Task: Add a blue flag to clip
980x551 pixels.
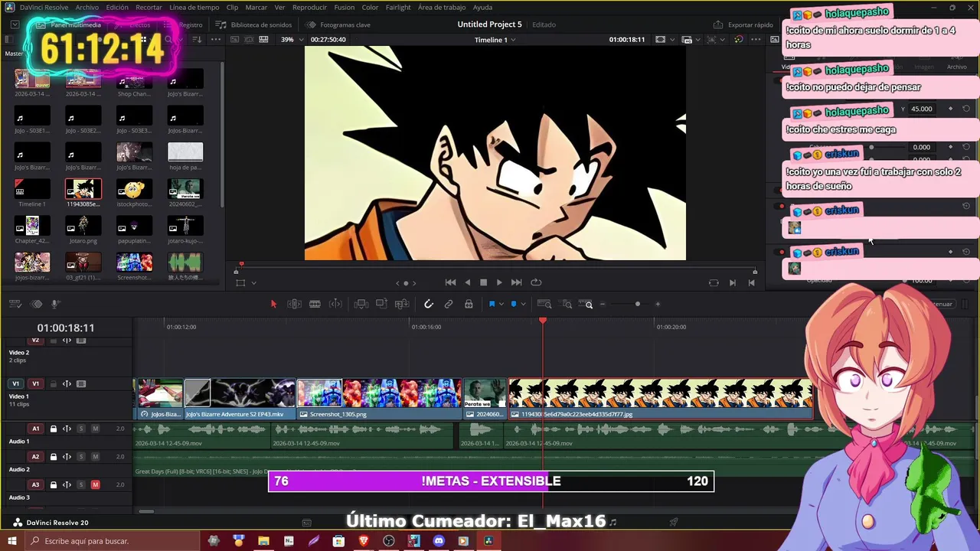Action: coord(492,305)
